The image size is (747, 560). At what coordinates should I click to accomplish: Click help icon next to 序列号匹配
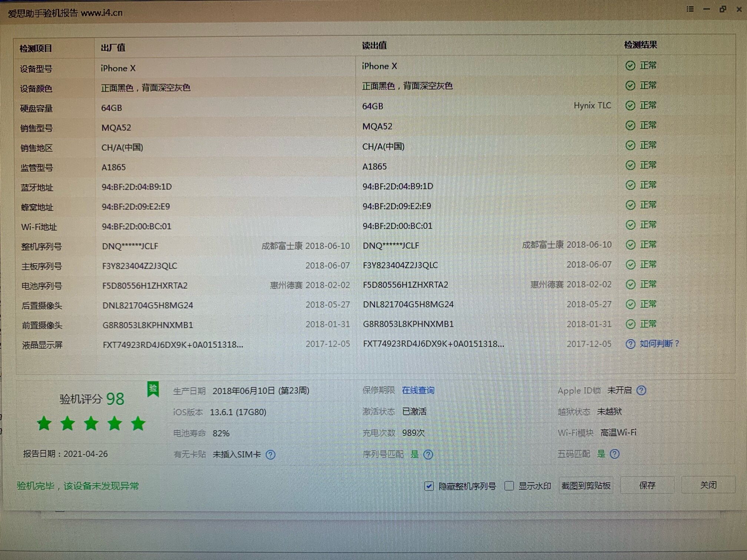tap(428, 454)
